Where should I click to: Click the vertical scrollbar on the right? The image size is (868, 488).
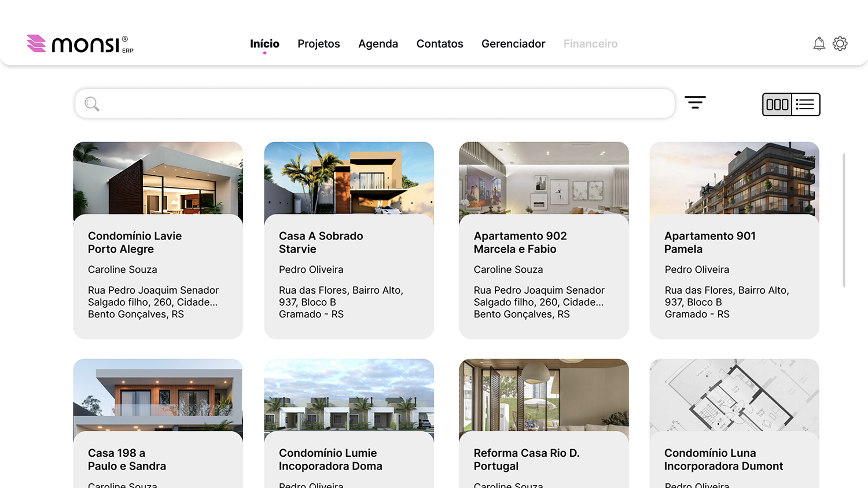[844, 220]
